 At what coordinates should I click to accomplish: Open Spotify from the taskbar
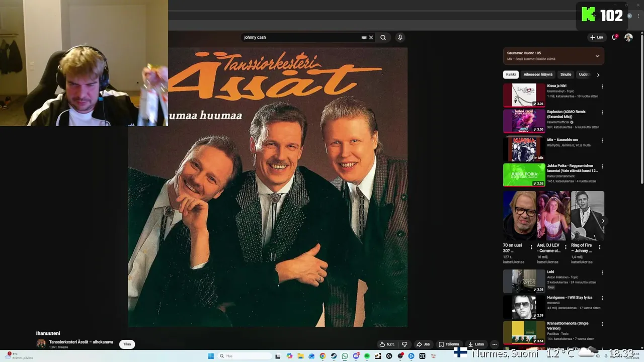coord(367,356)
